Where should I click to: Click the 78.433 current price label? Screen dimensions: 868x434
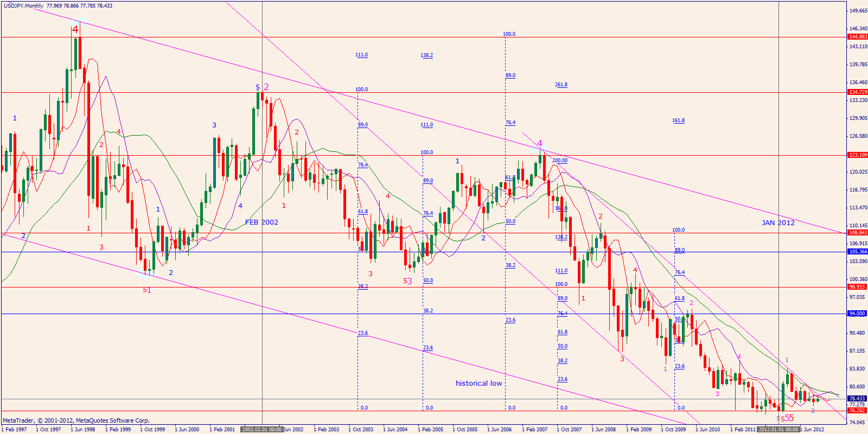pos(858,399)
